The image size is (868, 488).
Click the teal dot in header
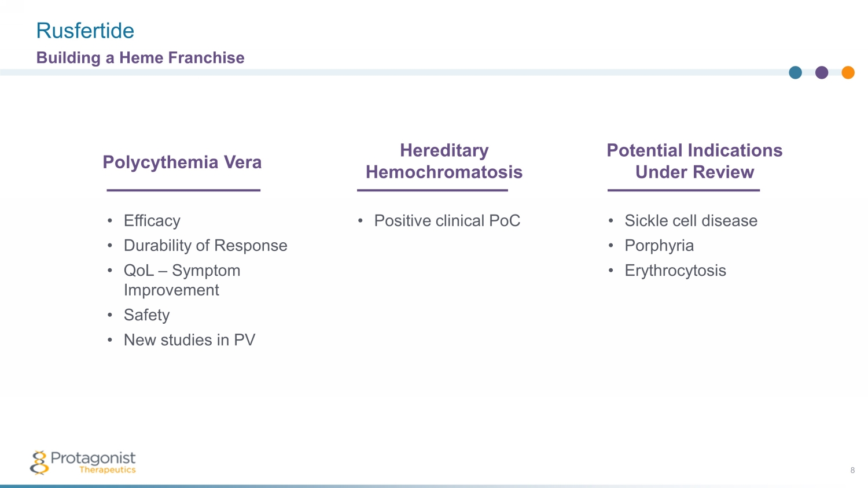796,72
